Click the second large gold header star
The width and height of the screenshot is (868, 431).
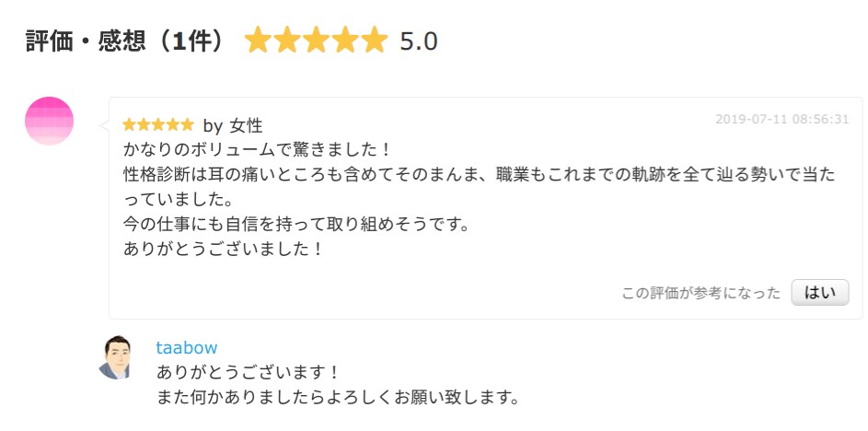[287, 40]
